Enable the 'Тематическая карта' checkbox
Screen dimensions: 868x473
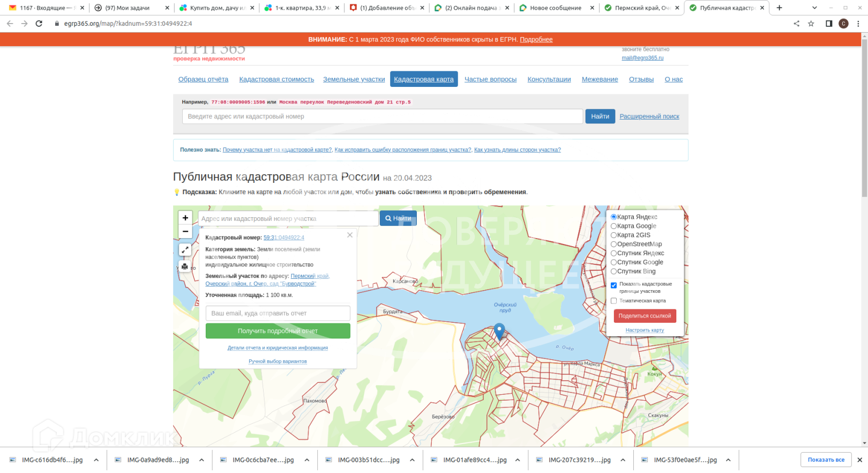[x=614, y=301]
